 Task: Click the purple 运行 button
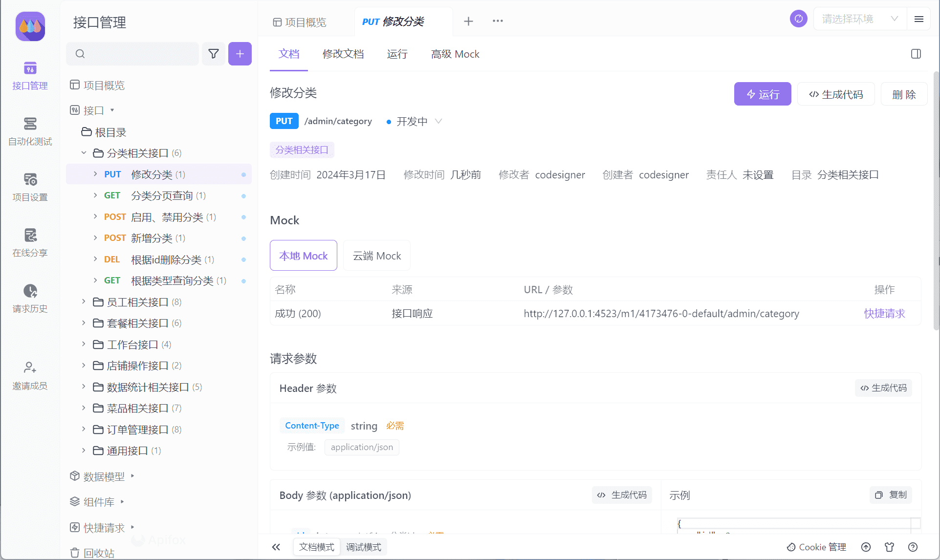click(763, 94)
